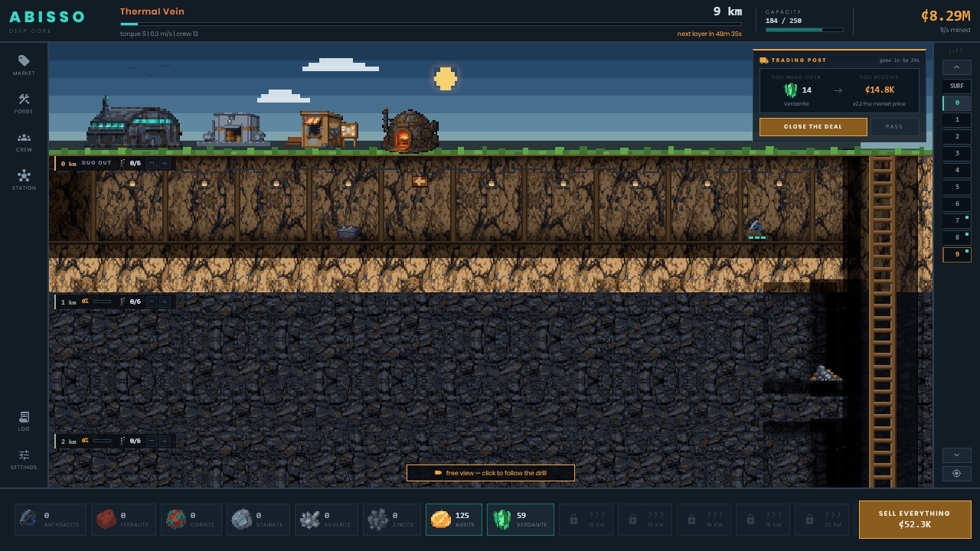Send the lift to level 4
The height and width of the screenshot is (551, 980).
coord(956,170)
